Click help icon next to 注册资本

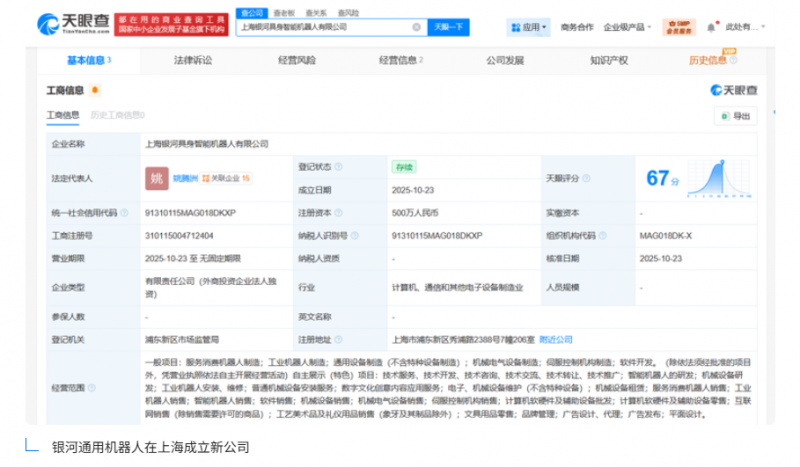click(338, 213)
